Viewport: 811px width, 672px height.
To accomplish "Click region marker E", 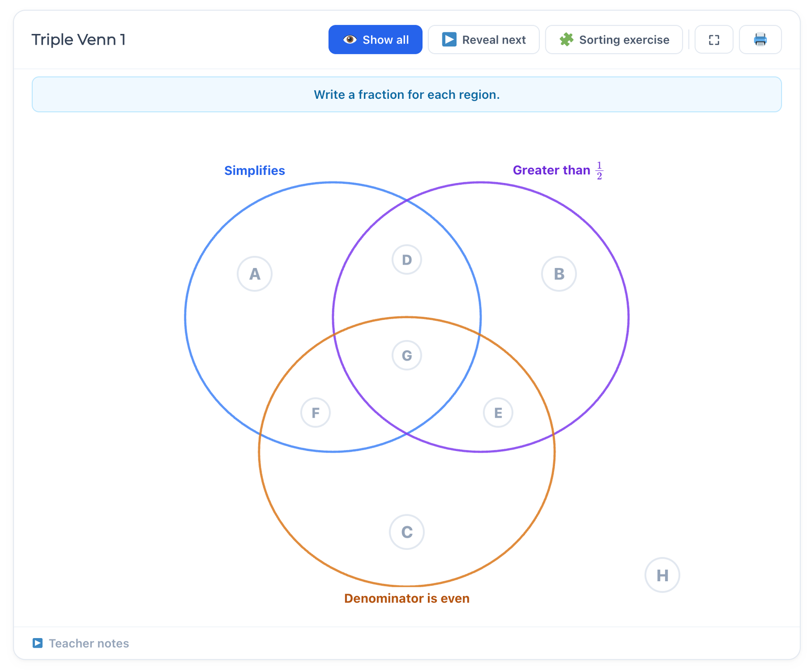I will coord(498,413).
